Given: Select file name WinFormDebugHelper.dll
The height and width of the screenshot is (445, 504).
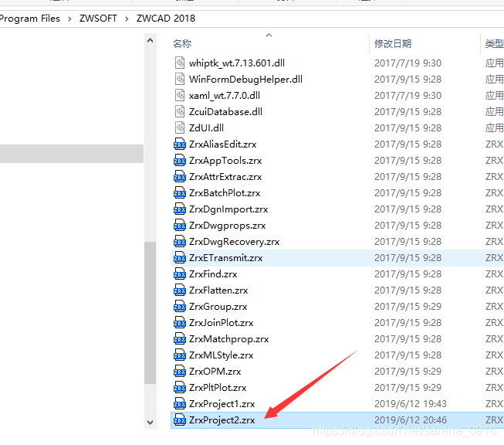Looking at the screenshot, I should click(245, 79).
